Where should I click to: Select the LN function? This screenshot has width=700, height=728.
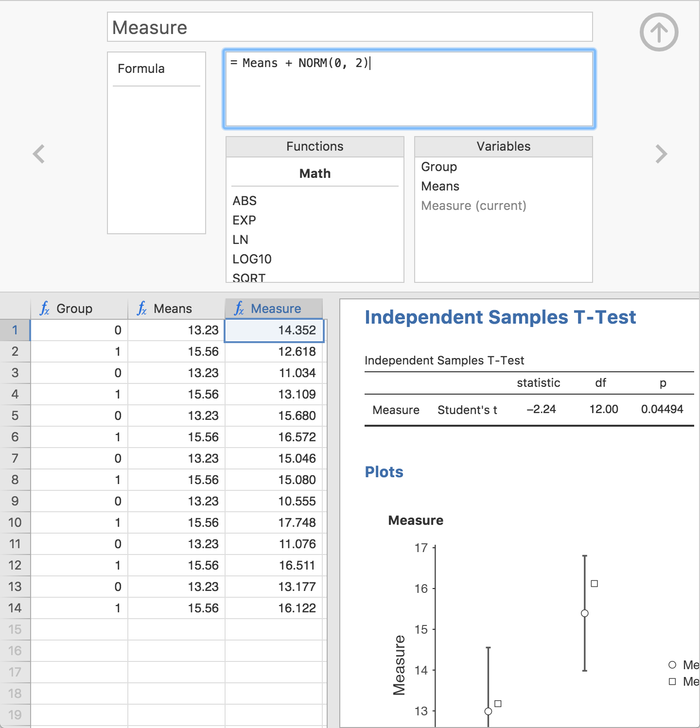tap(240, 240)
